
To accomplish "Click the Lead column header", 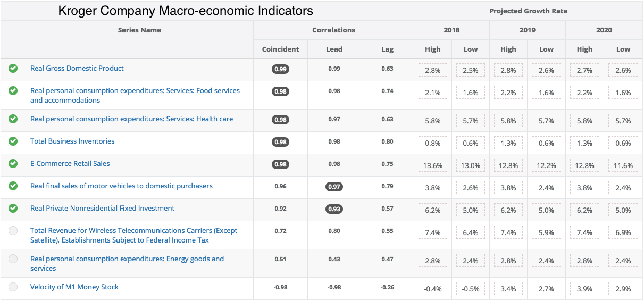I will 334,49.
